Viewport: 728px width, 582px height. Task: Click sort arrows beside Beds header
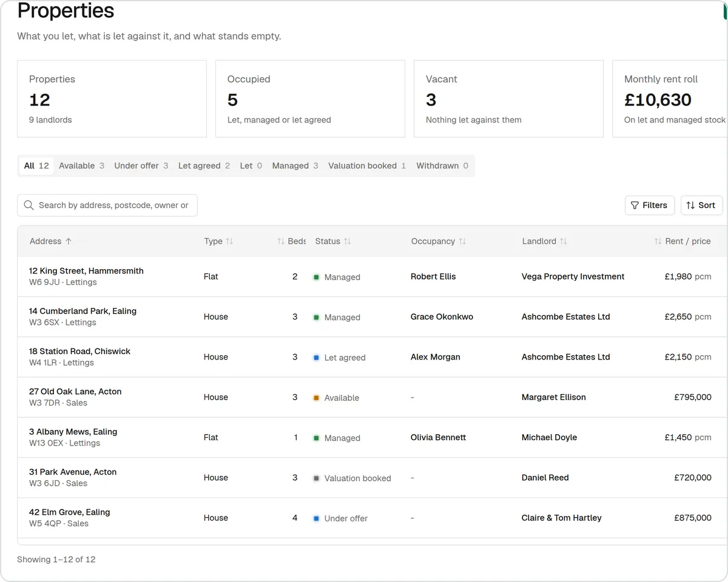(x=281, y=241)
